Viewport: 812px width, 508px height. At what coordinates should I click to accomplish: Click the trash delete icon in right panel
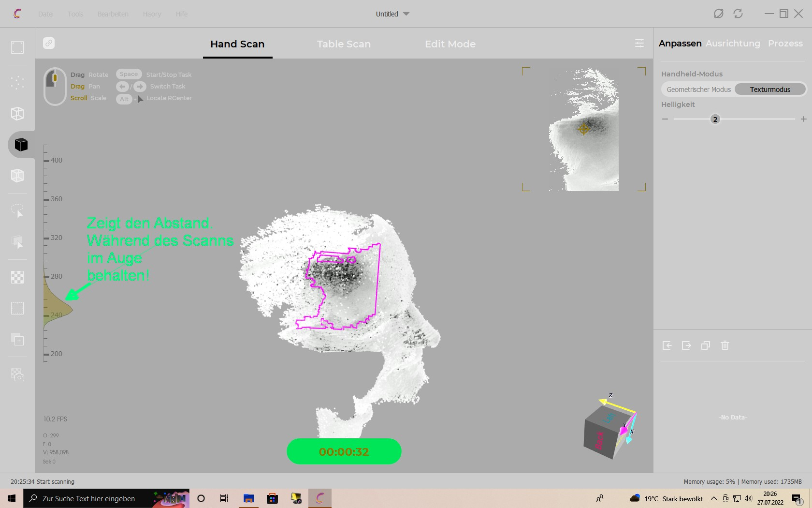point(725,345)
